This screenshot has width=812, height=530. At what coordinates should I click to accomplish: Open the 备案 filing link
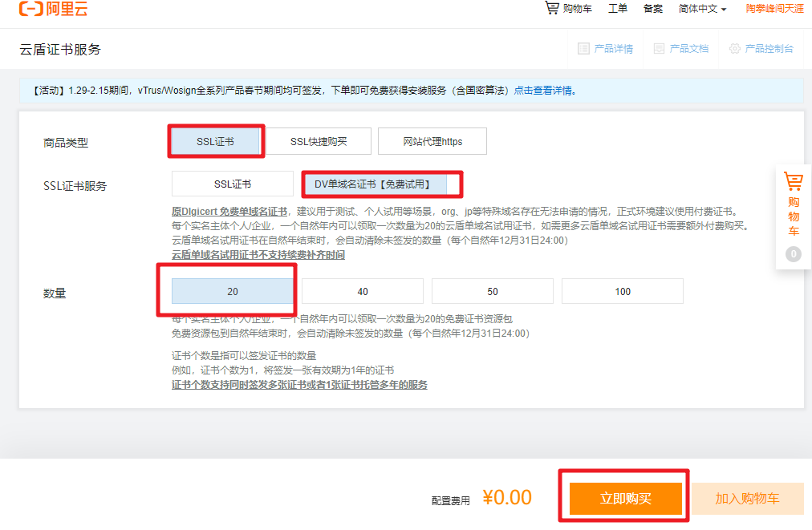(x=652, y=9)
